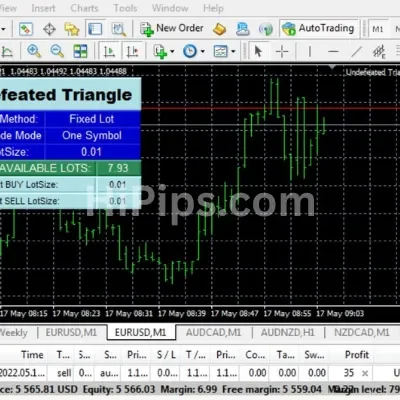The width and height of the screenshot is (400, 400).
Task: Switch to the AUDCAD,M1 chart tab
Action: tap(213, 332)
